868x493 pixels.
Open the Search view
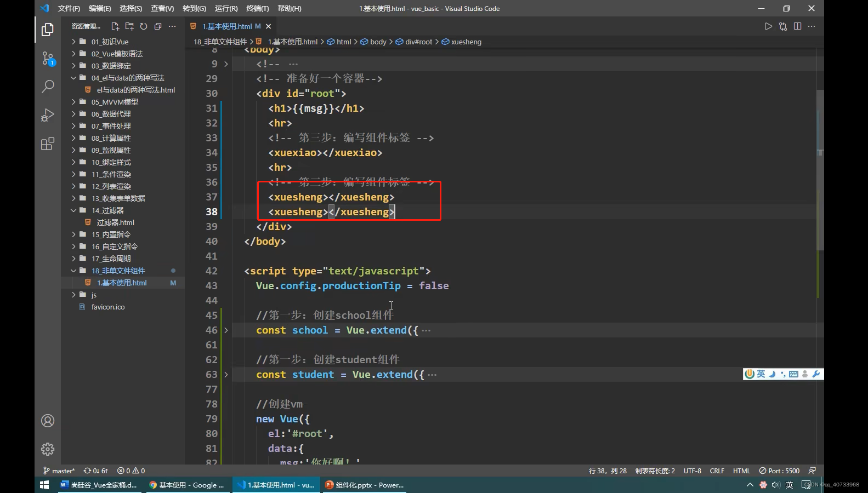tap(48, 86)
